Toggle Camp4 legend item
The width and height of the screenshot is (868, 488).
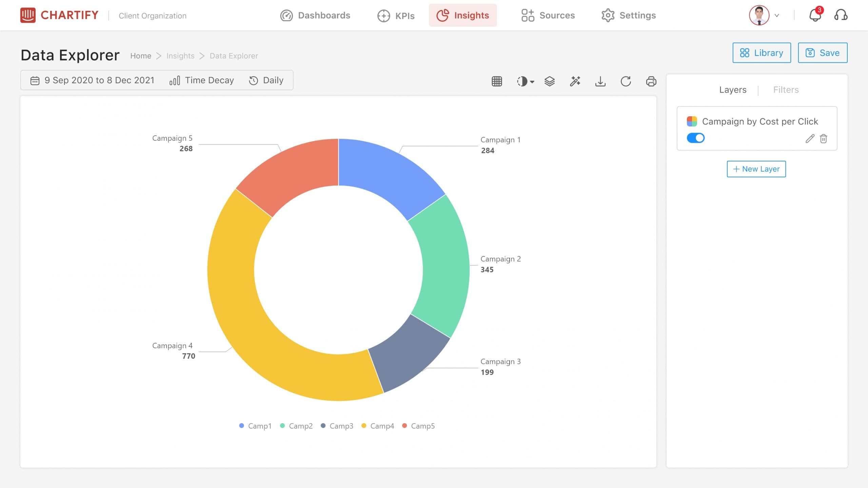(x=378, y=426)
